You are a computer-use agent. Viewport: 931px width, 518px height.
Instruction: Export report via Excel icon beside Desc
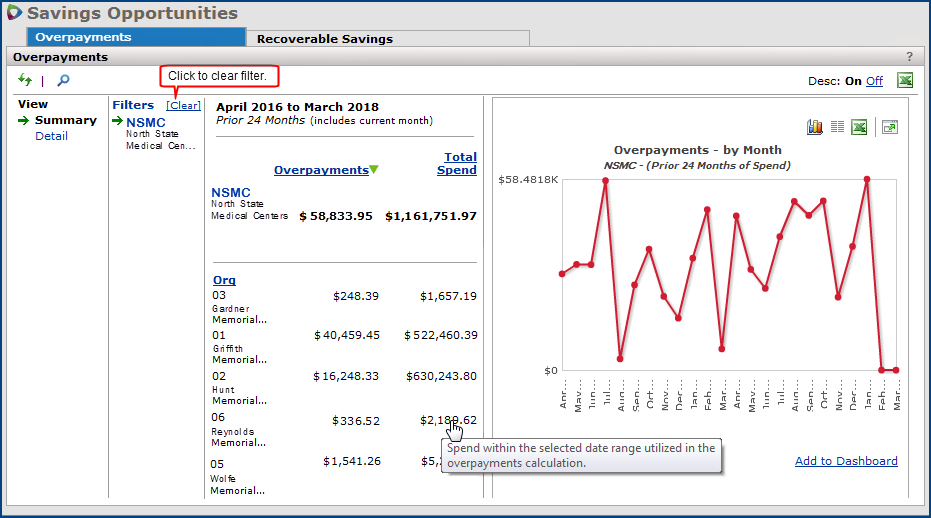(x=904, y=81)
